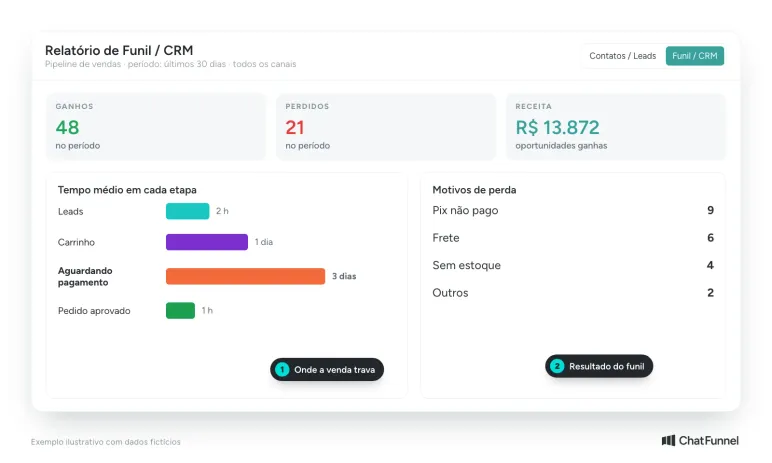772x463 pixels.
Task: Click the teal Leads 2 h bar
Action: click(188, 211)
